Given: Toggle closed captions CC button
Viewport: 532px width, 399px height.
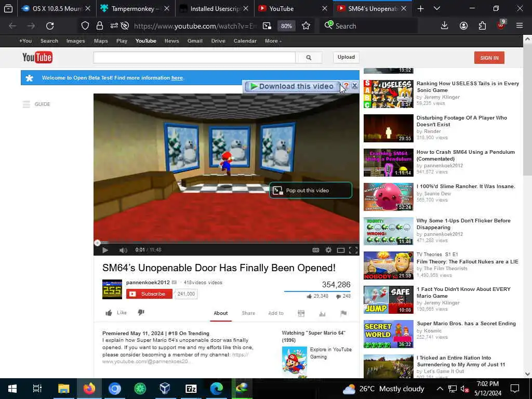Looking at the screenshot, I should coord(315,250).
